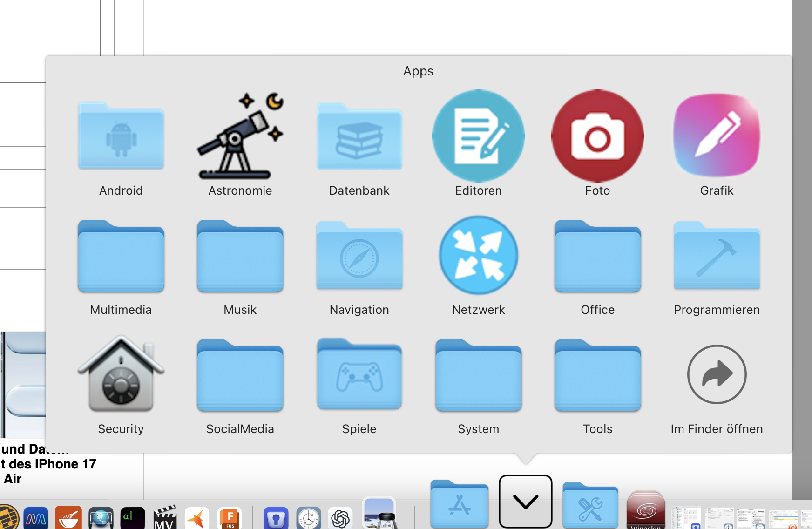The height and width of the screenshot is (529, 812).
Task: Open the Security safe folder
Action: (x=121, y=375)
